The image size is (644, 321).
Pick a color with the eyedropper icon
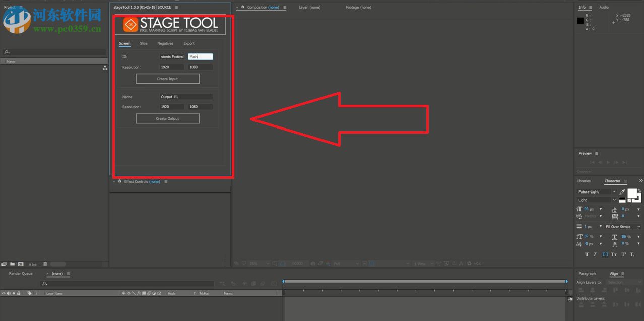click(622, 192)
